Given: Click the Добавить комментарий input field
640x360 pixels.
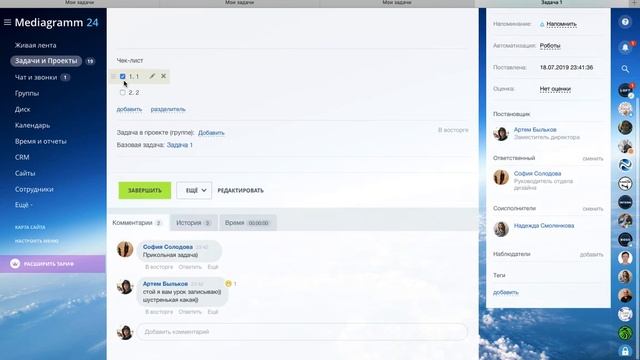Looking at the screenshot, I should (302, 332).
